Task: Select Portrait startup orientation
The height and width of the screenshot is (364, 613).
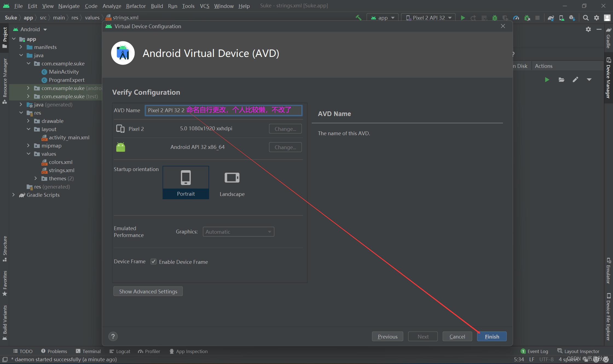Action: pos(186,183)
